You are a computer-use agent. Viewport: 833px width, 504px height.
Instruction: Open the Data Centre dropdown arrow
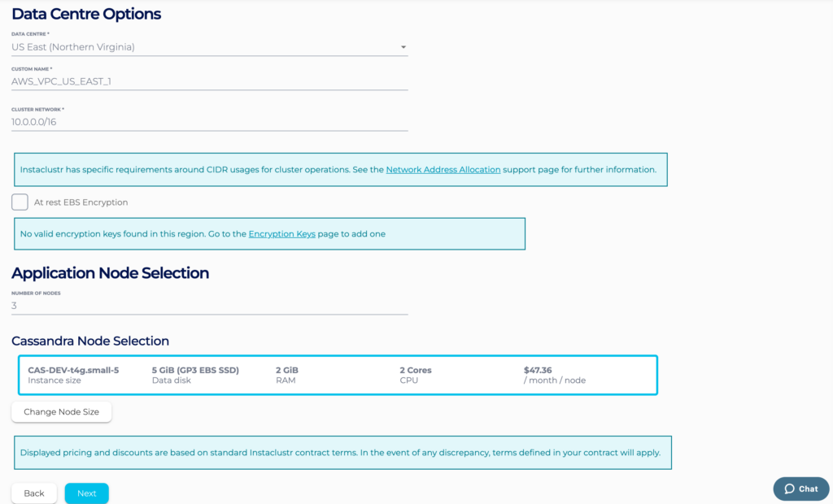(x=403, y=47)
